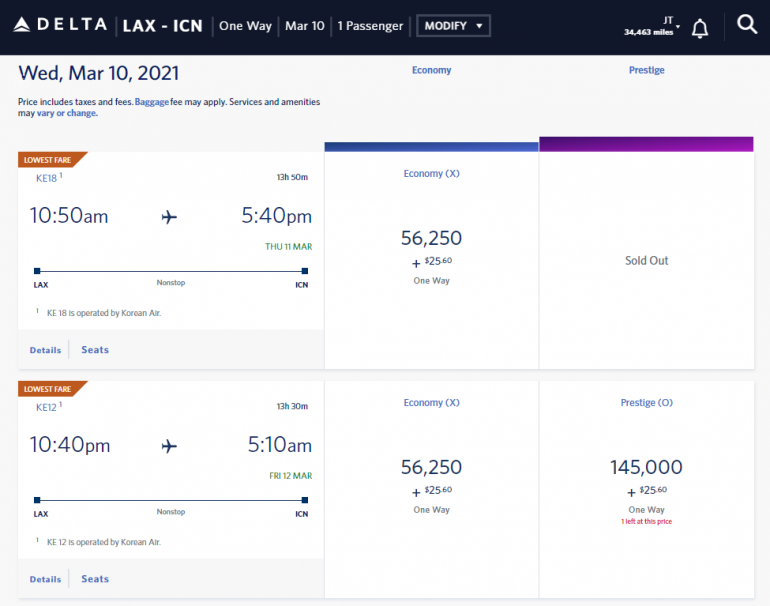View Details for flight KE12
770x606 pixels.
[45, 579]
